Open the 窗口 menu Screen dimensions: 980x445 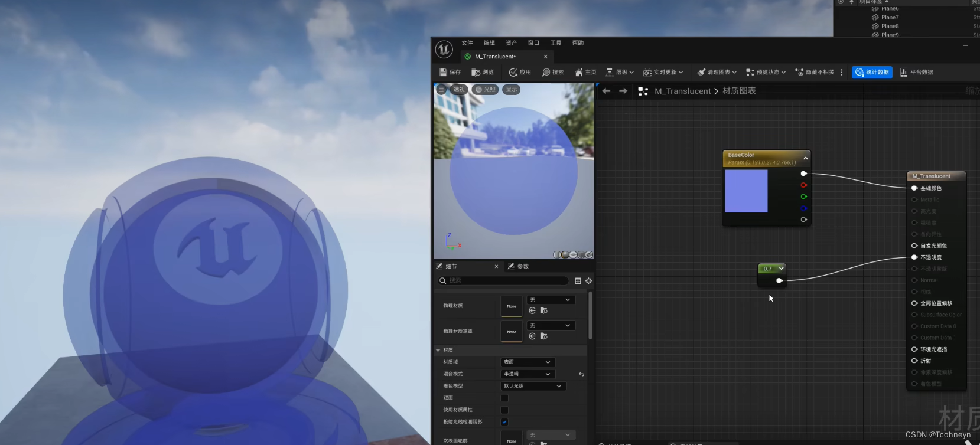pyautogui.click(x=534, y=43)
